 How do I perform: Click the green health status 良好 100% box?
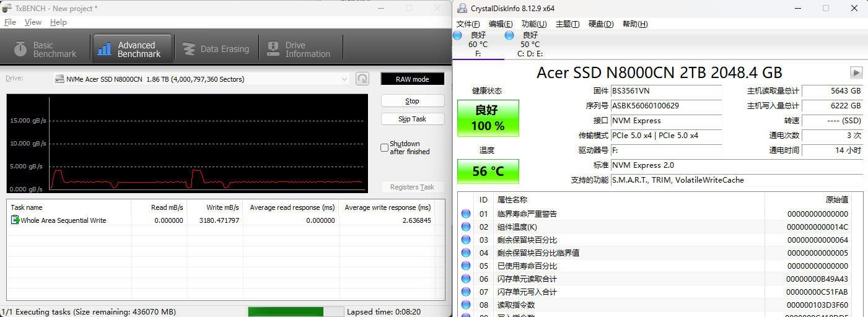tap(488, 118)
